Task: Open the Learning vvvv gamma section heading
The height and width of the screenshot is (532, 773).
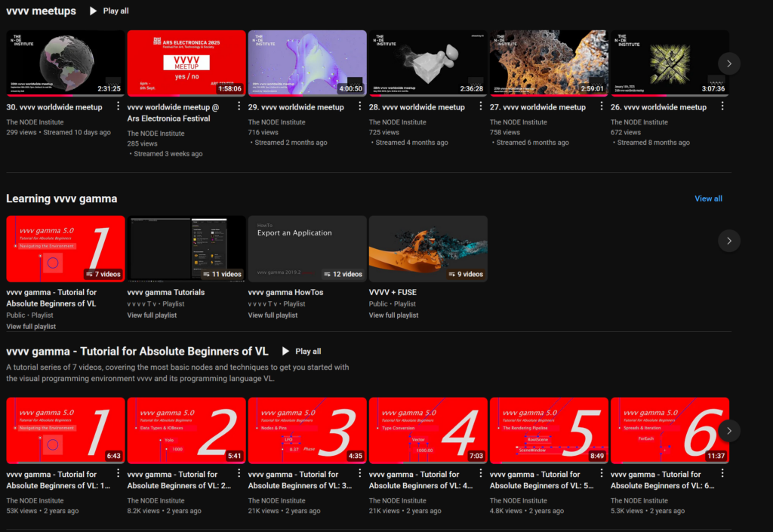Action: 62,198
